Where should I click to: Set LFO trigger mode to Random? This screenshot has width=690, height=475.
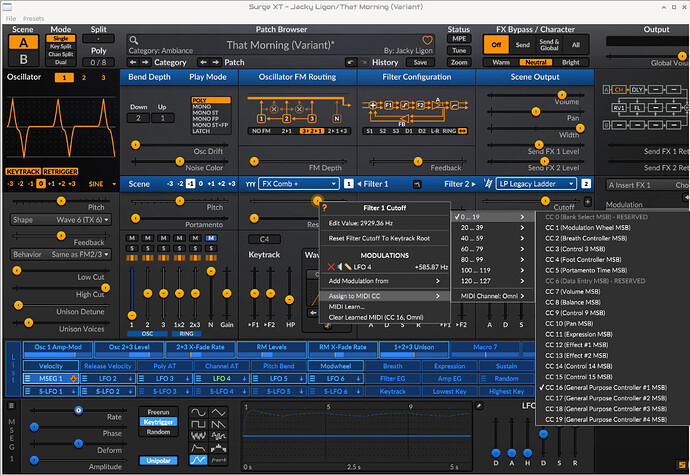(x=158, y=432)
